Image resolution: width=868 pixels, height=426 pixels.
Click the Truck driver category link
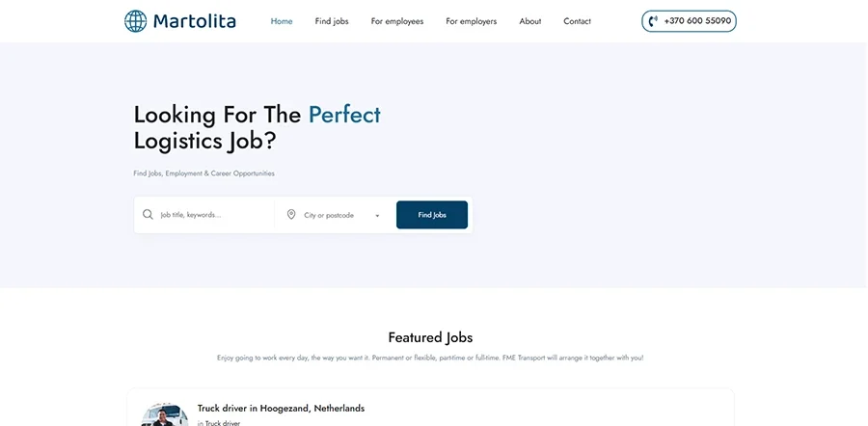223,423
